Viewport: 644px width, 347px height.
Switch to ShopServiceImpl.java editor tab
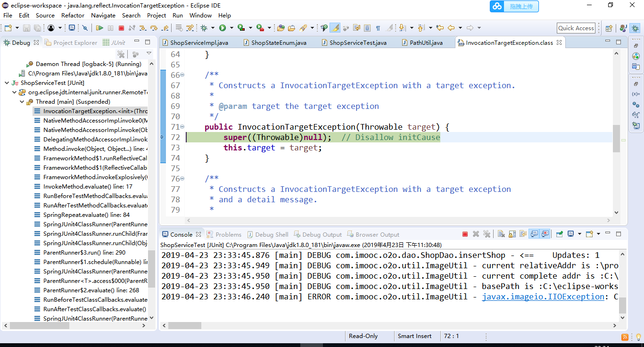(195, 42)
